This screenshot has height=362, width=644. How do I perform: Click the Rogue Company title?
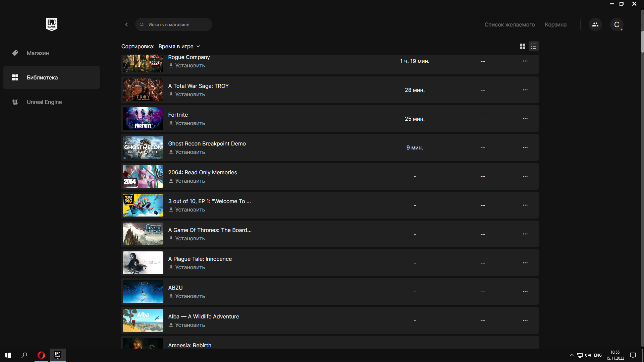coord(189,57)
